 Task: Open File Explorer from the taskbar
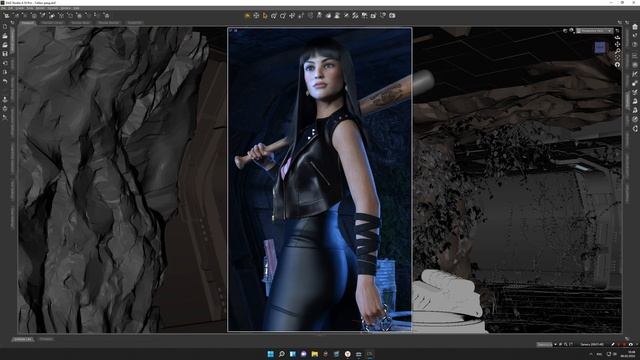pyautogui.click(x=315, y=354)
